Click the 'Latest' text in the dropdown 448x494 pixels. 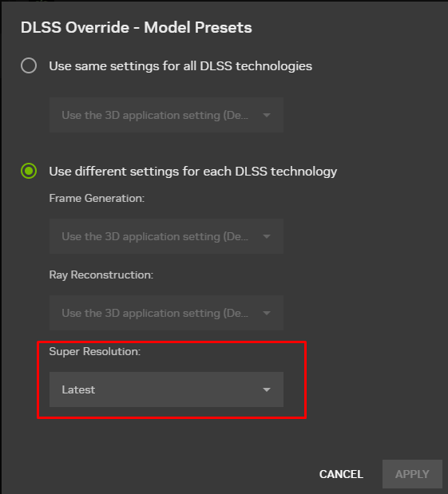pyautogui.click(x=78, y=389)
